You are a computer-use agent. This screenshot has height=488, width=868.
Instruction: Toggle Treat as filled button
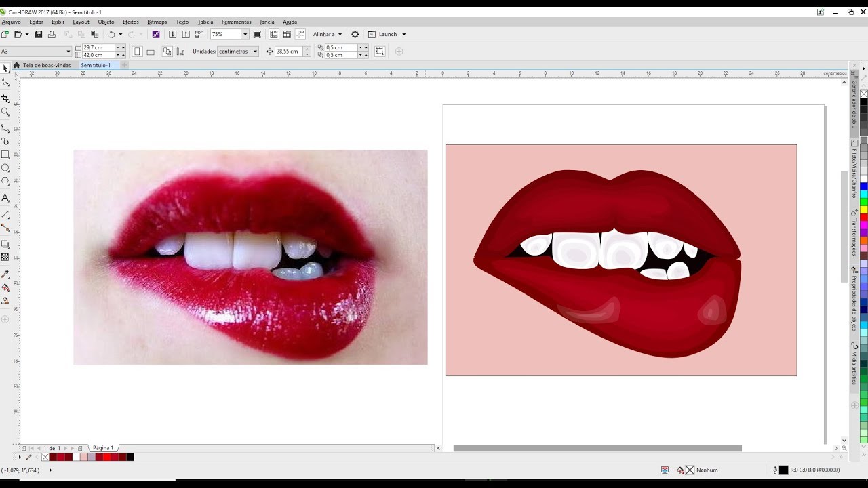[380, 52]
